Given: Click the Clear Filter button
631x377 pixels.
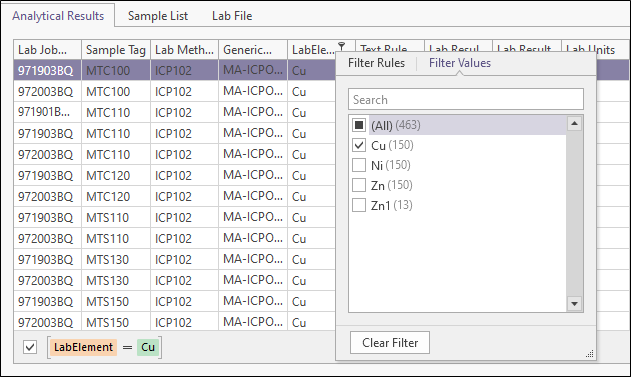Looking at the screenshot, I should (x=390, y=343).
